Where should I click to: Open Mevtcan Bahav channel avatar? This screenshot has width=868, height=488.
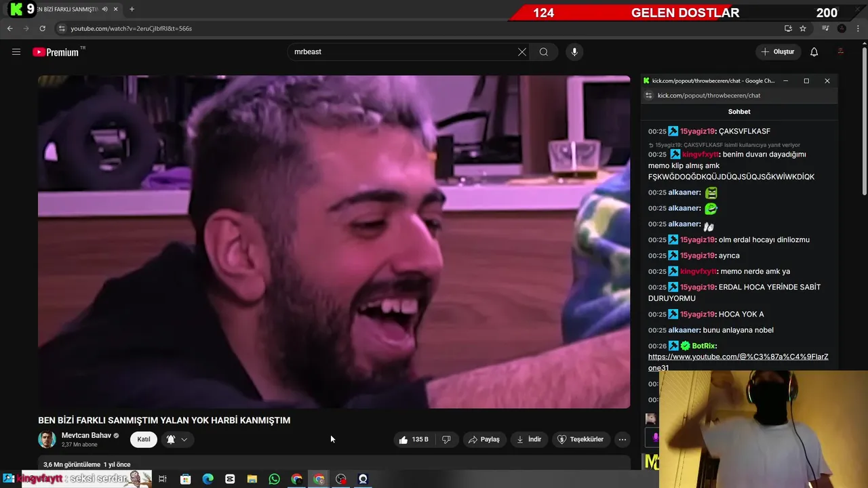tap(47, 439)
